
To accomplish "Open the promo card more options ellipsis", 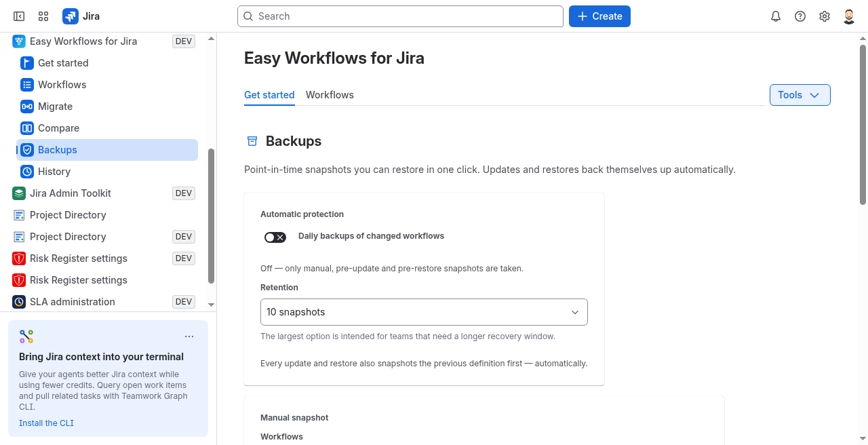I will (189, 336).
